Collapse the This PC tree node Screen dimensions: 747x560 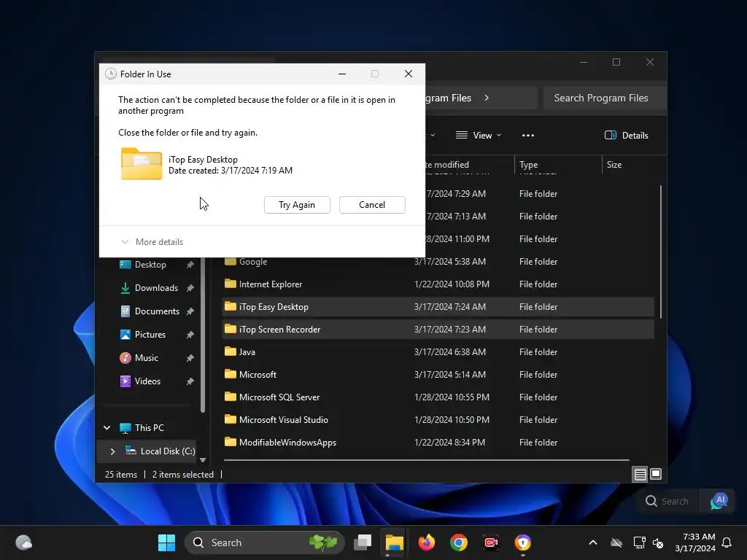coord(107,427)
